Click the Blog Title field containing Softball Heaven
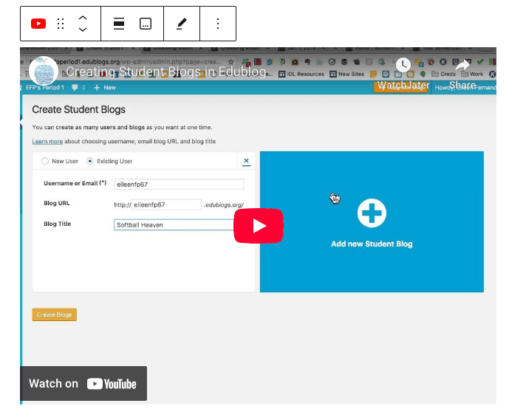The width and height of the screenshot is (526, 420). pos(174,224)
